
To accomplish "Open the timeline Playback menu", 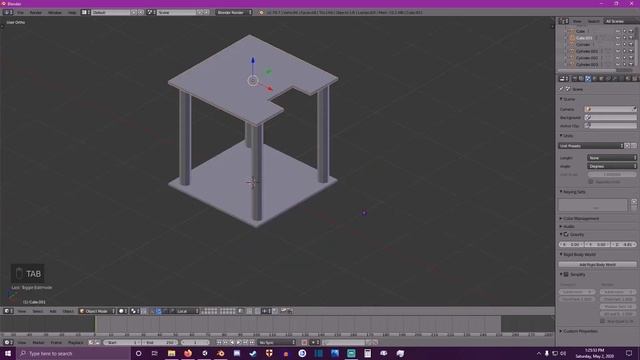I will tap(76, 342).
